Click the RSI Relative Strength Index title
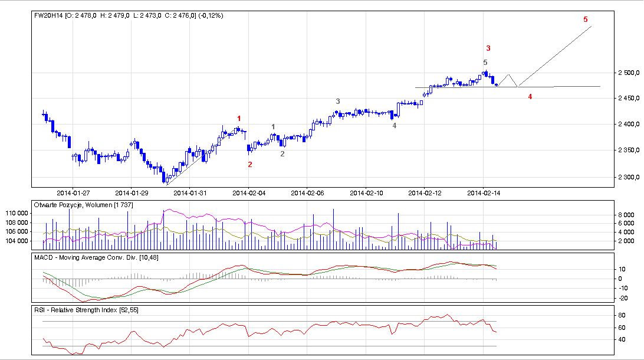 tap(86, 310)
